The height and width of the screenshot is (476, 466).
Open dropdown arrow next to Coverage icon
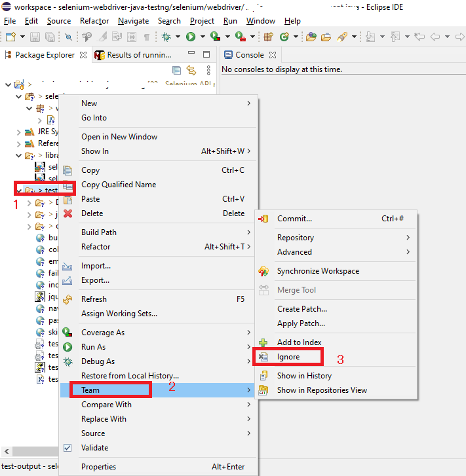point(227,37)
